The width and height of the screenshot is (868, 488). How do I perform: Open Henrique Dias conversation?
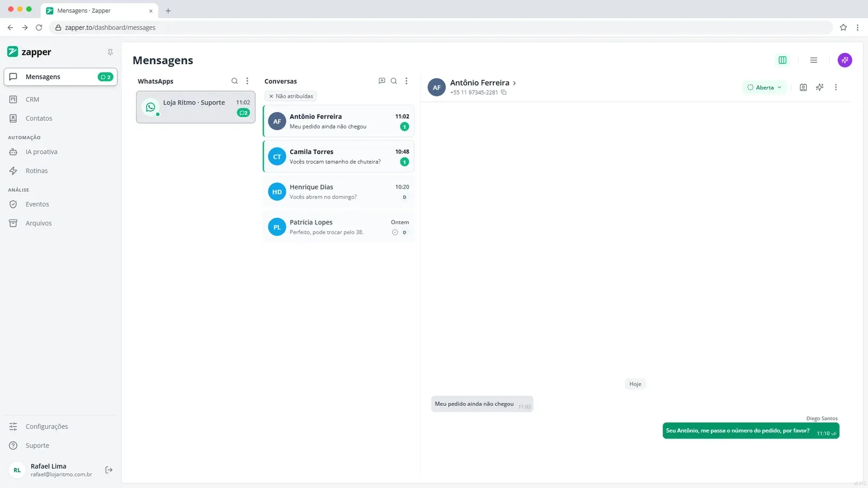click(339, 191)
